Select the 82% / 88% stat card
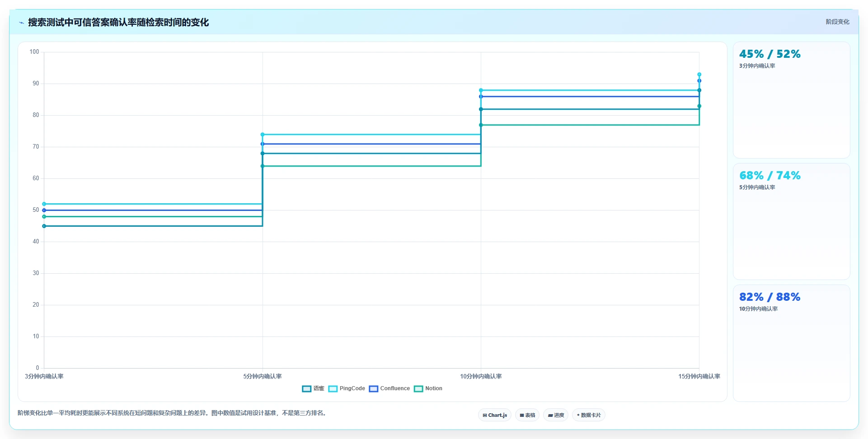 [791, 343]
